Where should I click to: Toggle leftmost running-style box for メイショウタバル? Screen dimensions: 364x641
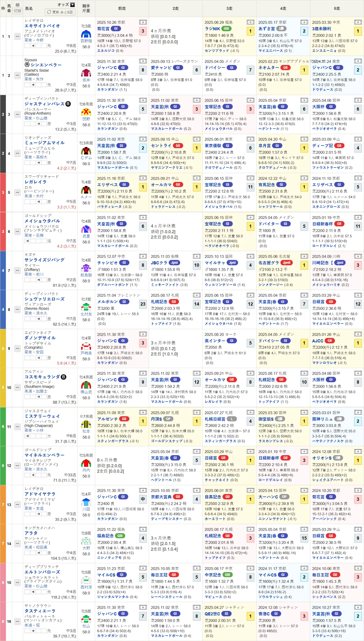coord(27,241)
